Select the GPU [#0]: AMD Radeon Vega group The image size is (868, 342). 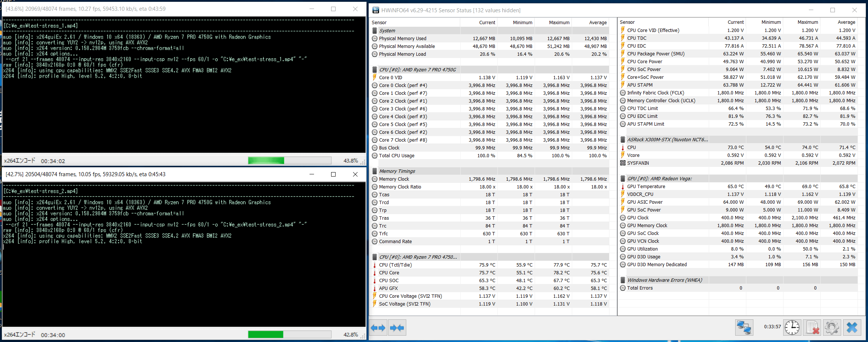[x=739, y=178]
